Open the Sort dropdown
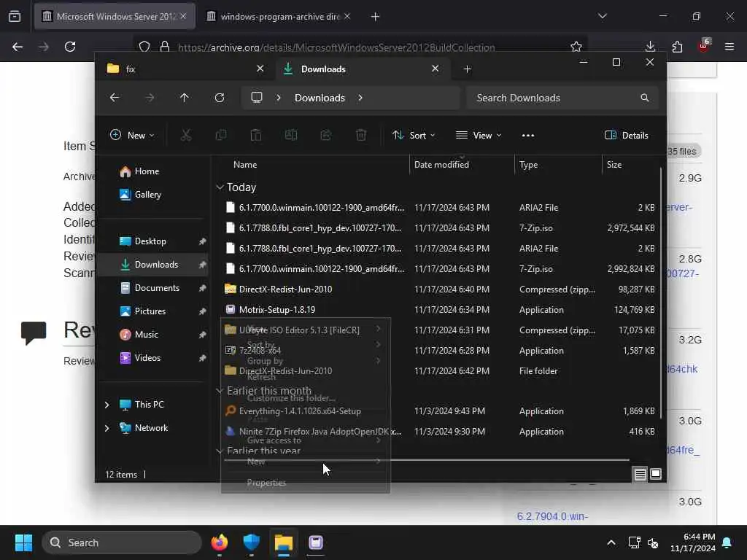This screenshot has width=747, height=560. click(414, 135)
